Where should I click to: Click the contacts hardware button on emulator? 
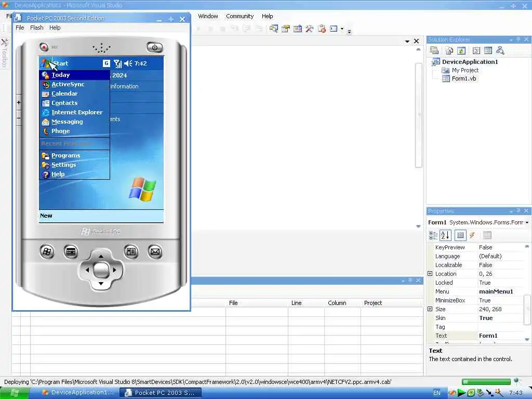tap(131, 252)
